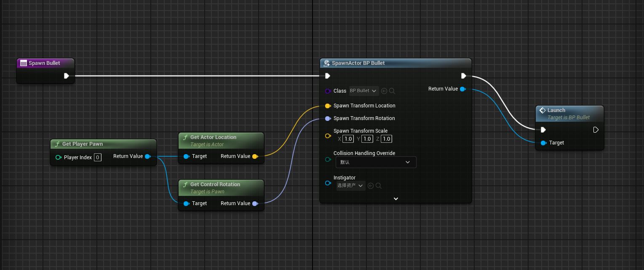Click the Player Index value field
The image size is (644, 270).
pyautogui.click(x=98, y=158)
